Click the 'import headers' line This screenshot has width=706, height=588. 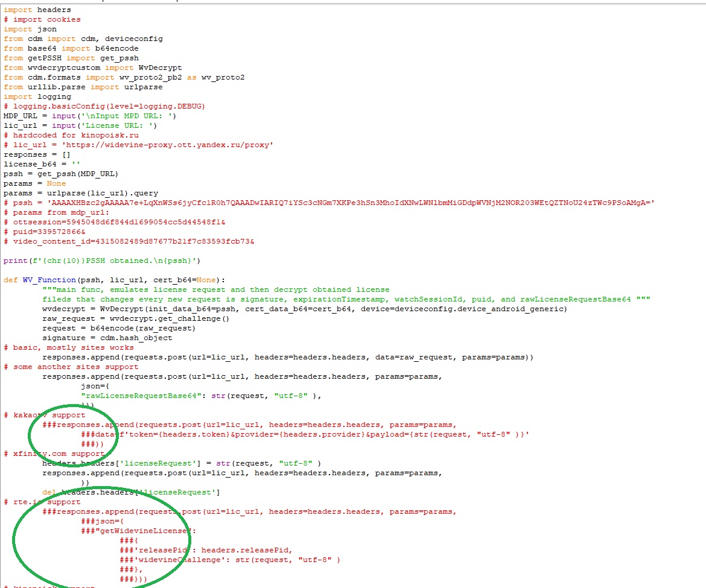[37, 10]
